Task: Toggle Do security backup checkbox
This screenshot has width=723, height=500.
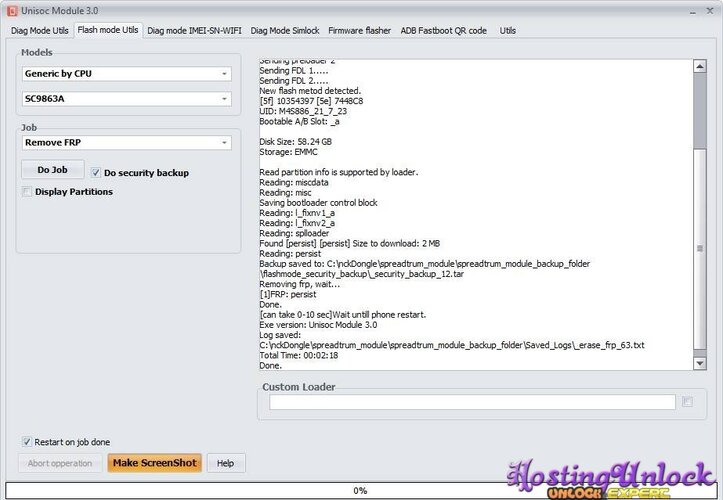Action: (95, 173)
